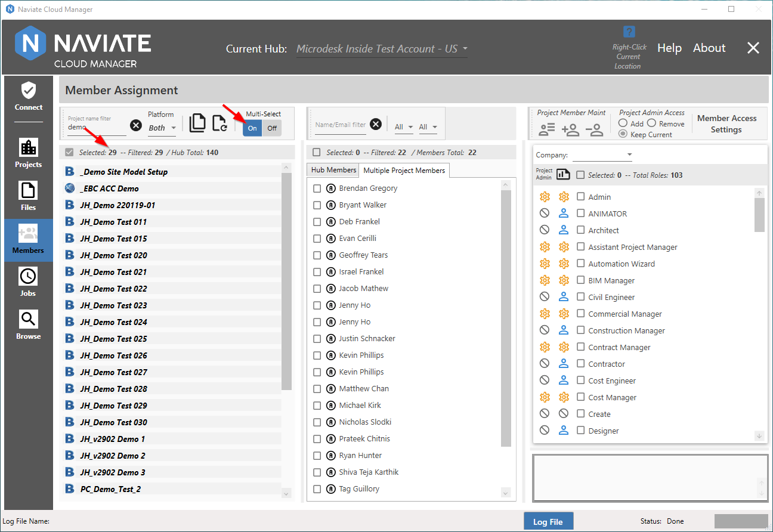Click the blue help question mark icon

(x=629, y=32)
